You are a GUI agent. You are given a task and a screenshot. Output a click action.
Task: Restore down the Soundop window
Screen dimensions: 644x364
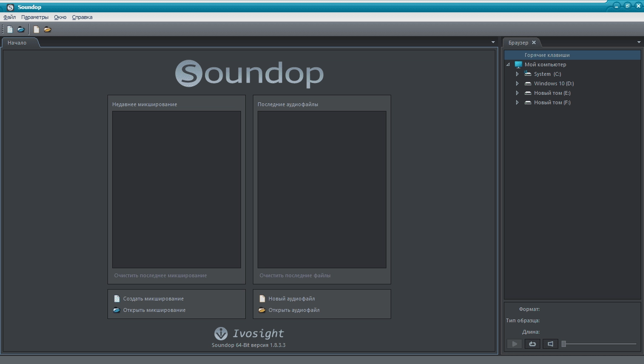click(627, 6)
